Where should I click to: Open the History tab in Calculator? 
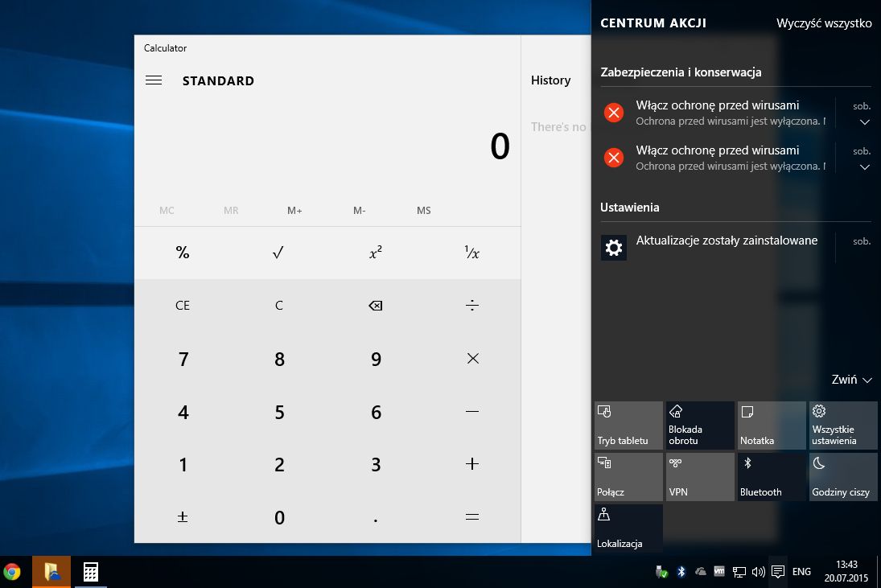[550, 80]
